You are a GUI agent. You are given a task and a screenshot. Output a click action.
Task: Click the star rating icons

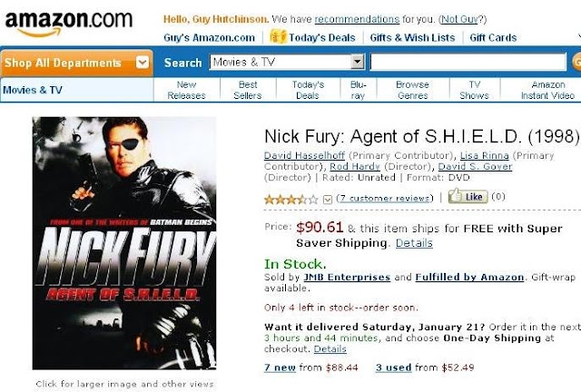click(x=290, y=199)
